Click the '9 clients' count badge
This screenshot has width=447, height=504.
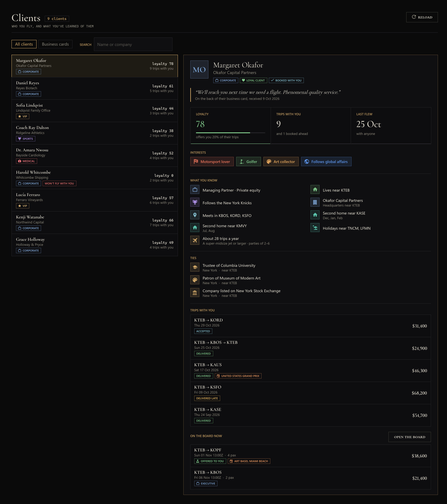pos(57,19)
